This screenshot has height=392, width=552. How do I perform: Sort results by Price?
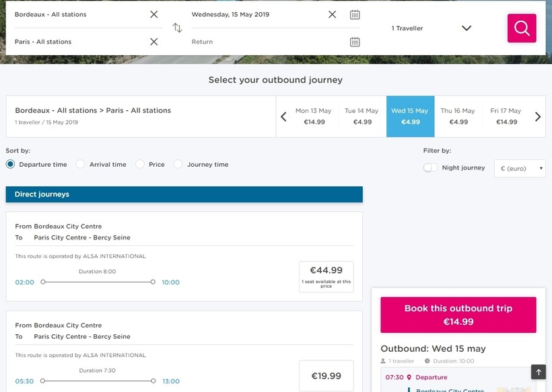coord(150,164)
